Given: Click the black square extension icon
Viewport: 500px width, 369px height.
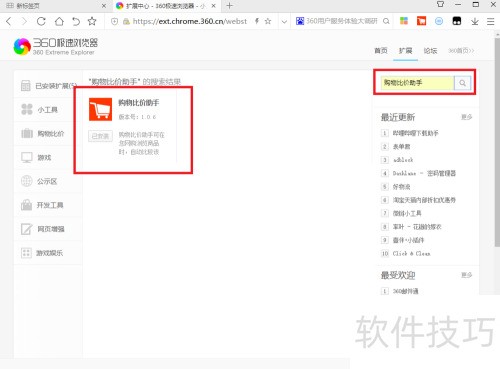Looking at the screenshot, I should coord(457,21).
